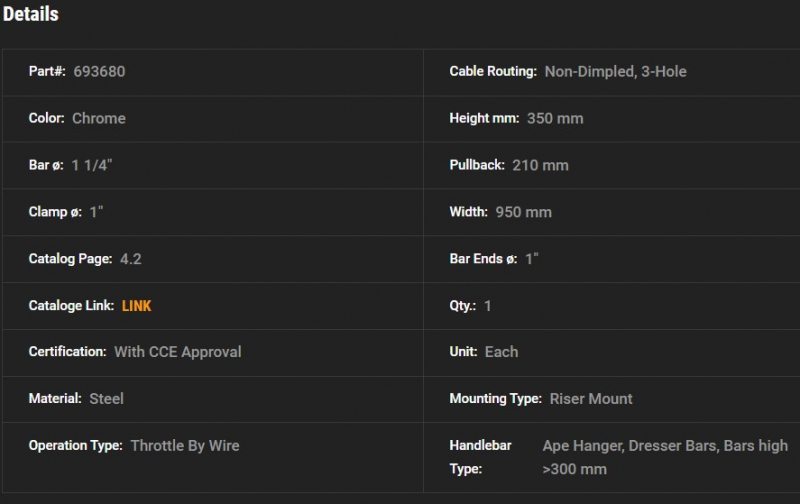Click the Details heading

[31, 14]
